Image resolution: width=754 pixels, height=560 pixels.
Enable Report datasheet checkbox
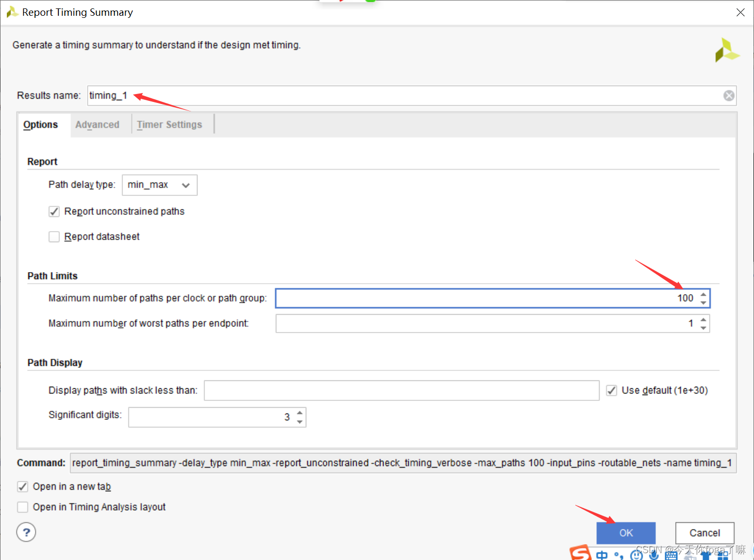[54, 237]
